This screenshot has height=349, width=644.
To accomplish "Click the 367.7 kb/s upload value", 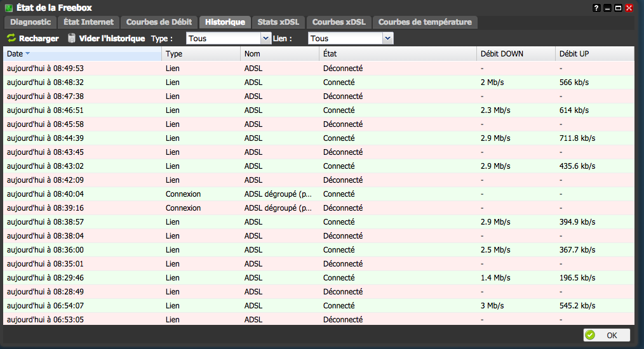I will tap(577, 249).
